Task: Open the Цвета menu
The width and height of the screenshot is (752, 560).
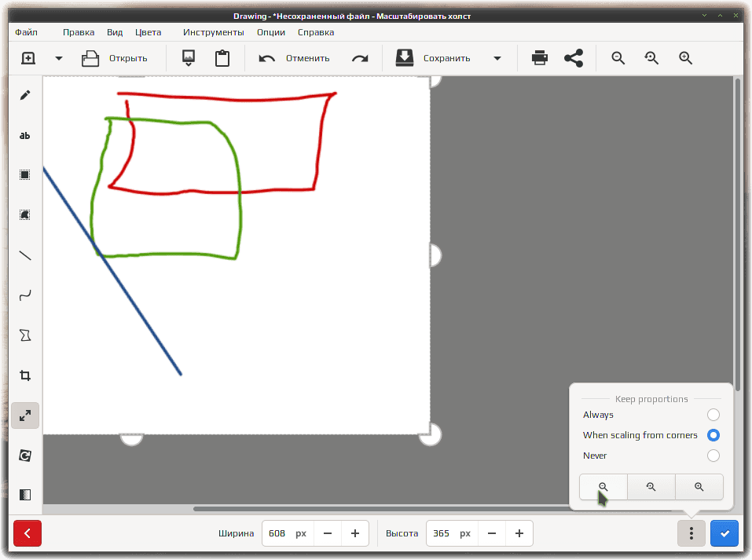Action: point(149,32)
